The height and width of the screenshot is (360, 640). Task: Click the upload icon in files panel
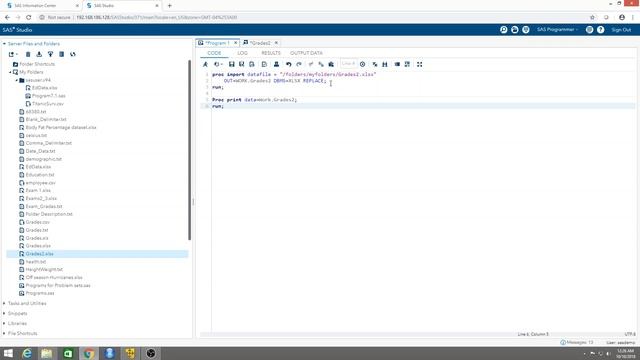pyautogui.click(x=50, y=54)
